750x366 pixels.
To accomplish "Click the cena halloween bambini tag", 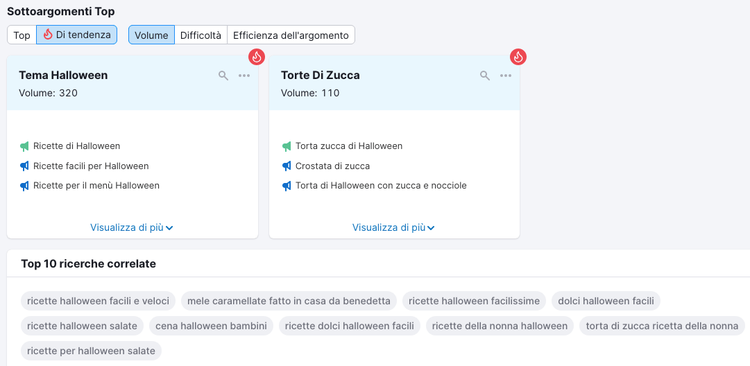I will coord(211,326).
